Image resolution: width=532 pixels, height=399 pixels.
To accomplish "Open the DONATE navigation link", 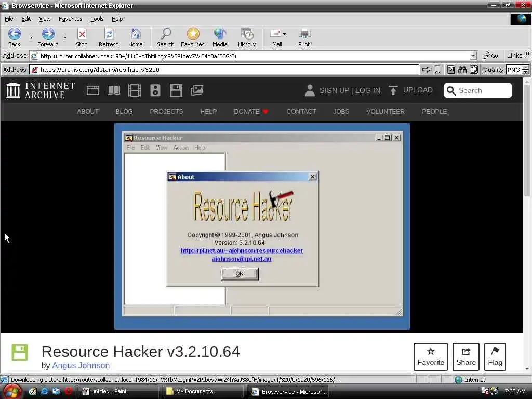I will pyautogui.click(x=251, y=112).
